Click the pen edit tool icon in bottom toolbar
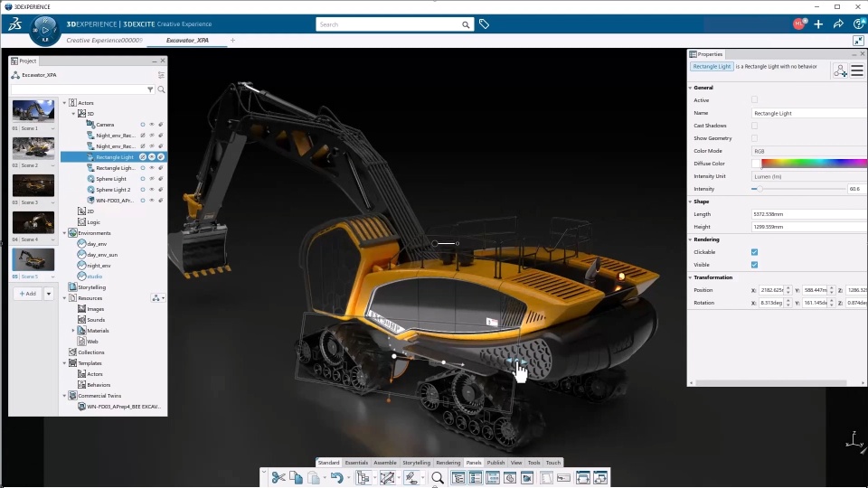This screenshot has height=488, width=868. coord(410,477)
